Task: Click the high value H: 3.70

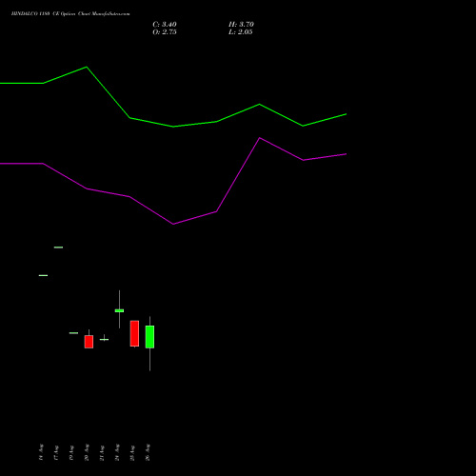Action: 241,25
